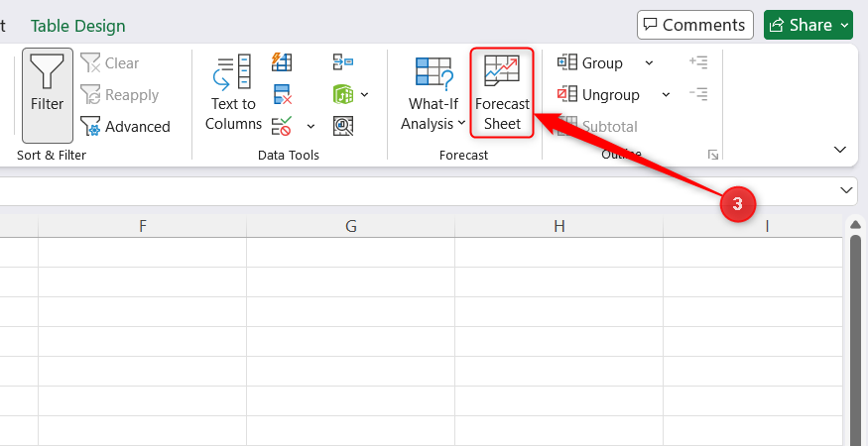Click Reapply filter button
Image resolution: width=868 pixels, height=446 pixels.
pyautogui.click(x=120, y=94)
